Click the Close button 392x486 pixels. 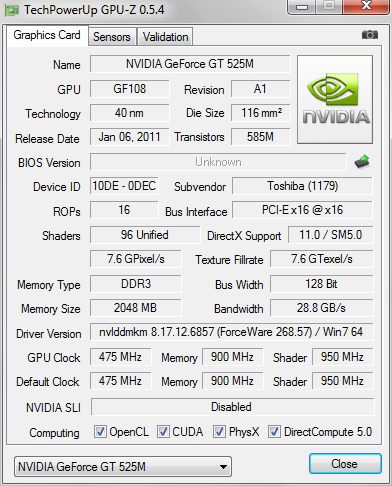[345, 464]
